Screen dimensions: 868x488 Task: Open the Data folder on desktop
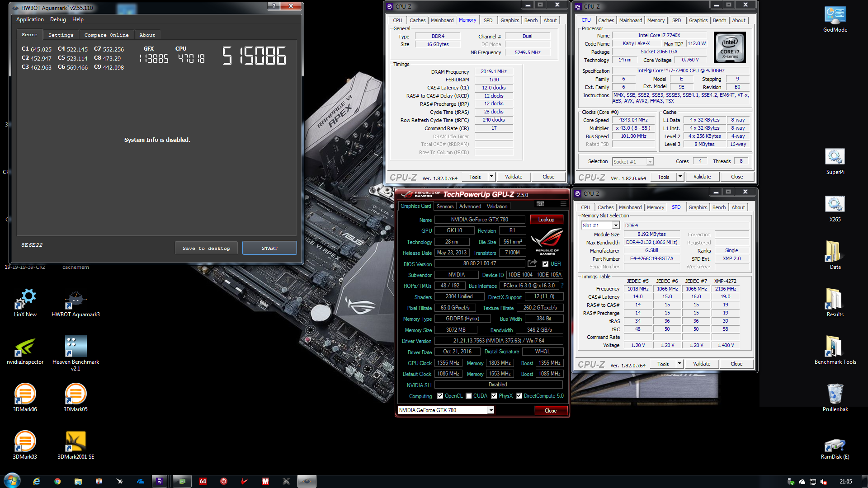click(835, 256)
